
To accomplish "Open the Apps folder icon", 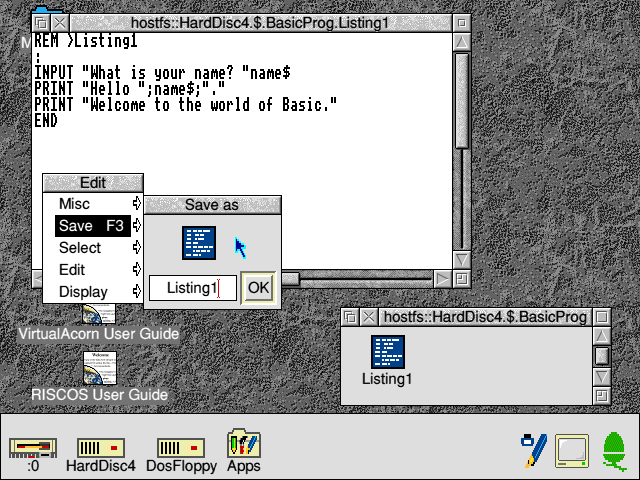I will click(244, 443).
